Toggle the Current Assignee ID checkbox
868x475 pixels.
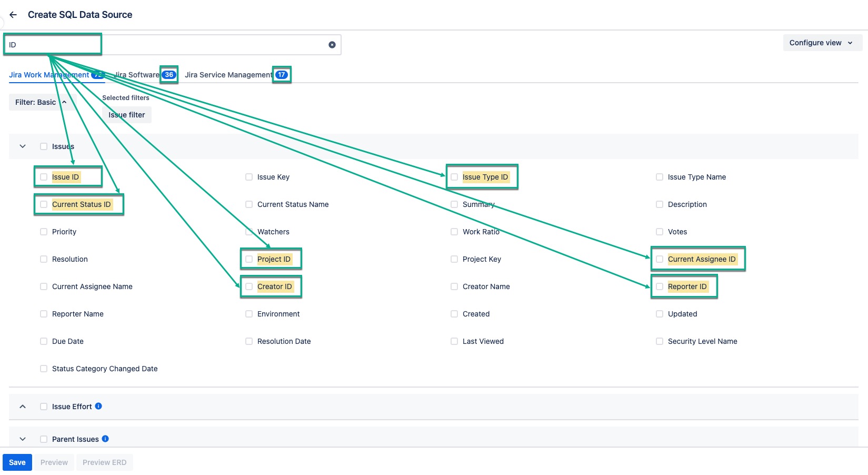point(660,259)
